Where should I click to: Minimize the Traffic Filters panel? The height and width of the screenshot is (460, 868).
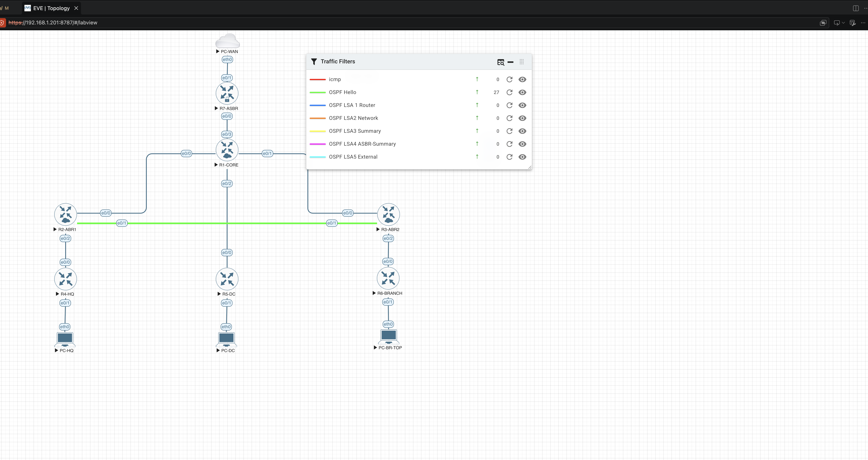click(511, 62)
